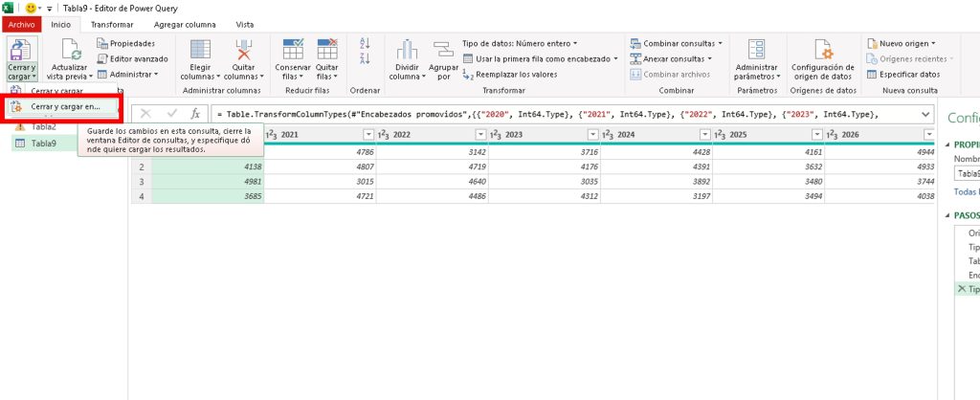The image size is (980, 400).
Task: Open filter dropdown of column 2024
Action: [x=705, y=134]
